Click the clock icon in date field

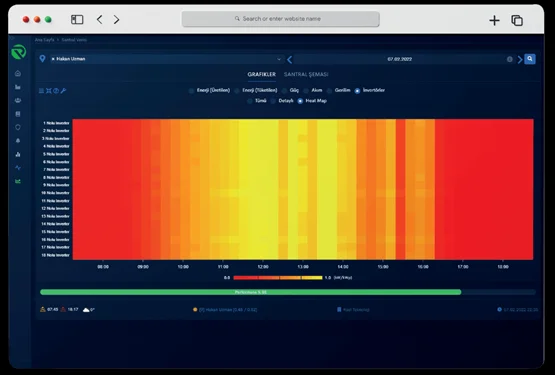click(x=510, y=59)
